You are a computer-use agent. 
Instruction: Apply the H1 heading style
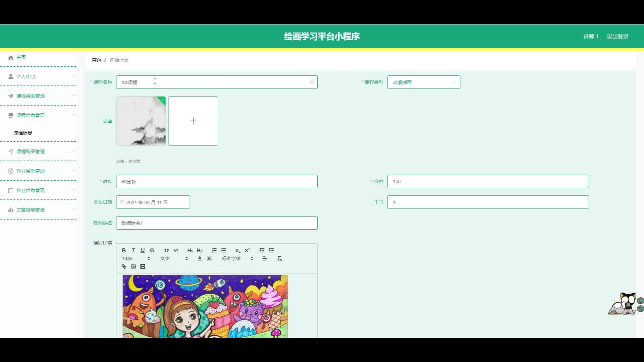(190, 250)
